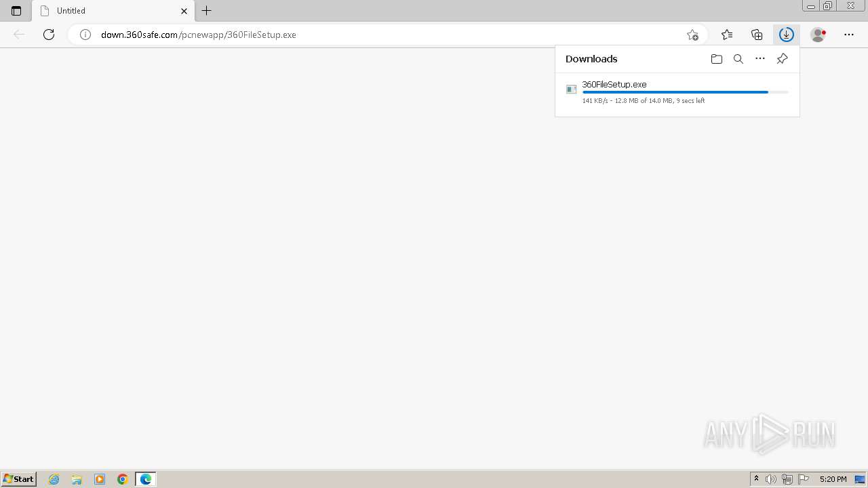Click the address bar URL field
Viewport: 868px width, 488px height.
click(x=387, y=35)
